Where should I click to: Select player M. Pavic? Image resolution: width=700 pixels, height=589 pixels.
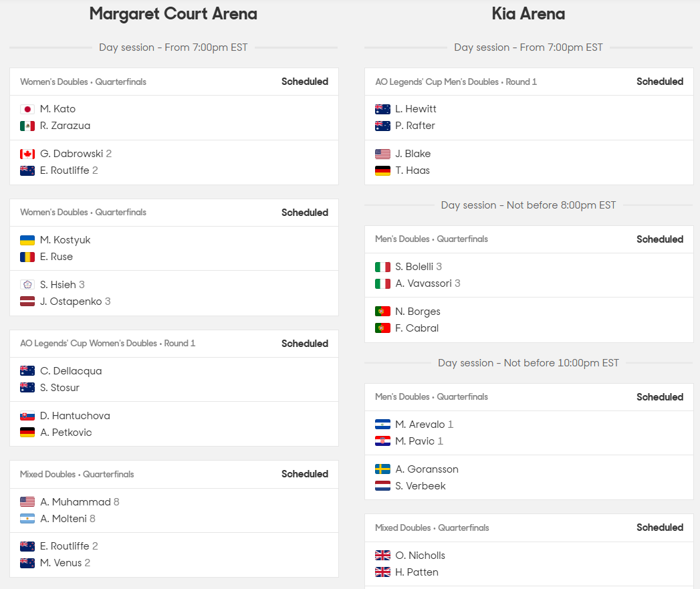(415, 441)
